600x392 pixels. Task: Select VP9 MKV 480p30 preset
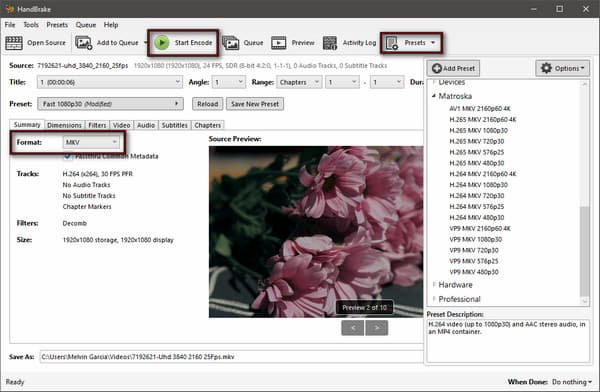click(x=474, y=272)
